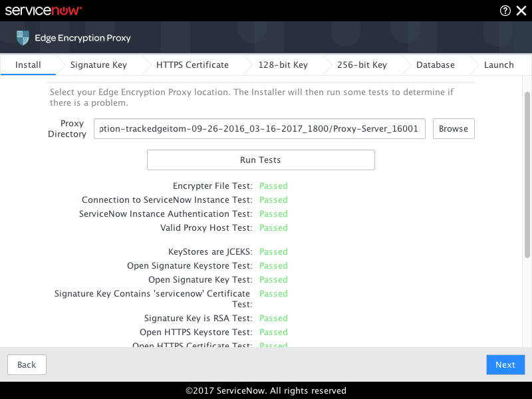
Task: Click the instruction text about proxy location
Action: [x=251, y=97]
